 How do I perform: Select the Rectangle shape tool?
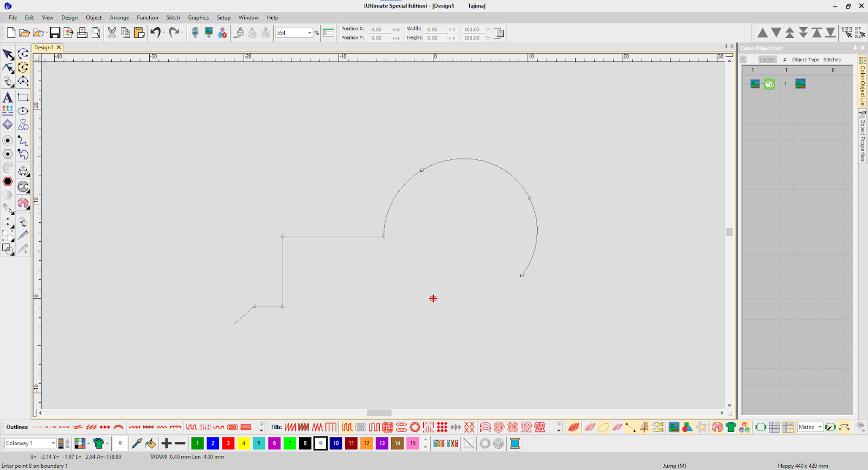[23, 98]
